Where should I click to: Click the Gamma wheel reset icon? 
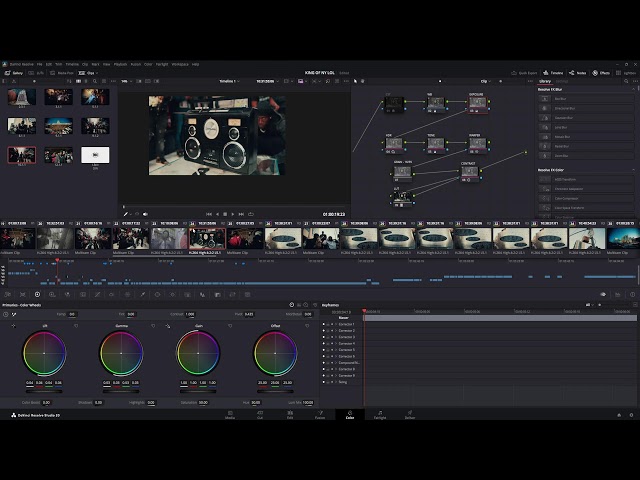click(153, 326)
